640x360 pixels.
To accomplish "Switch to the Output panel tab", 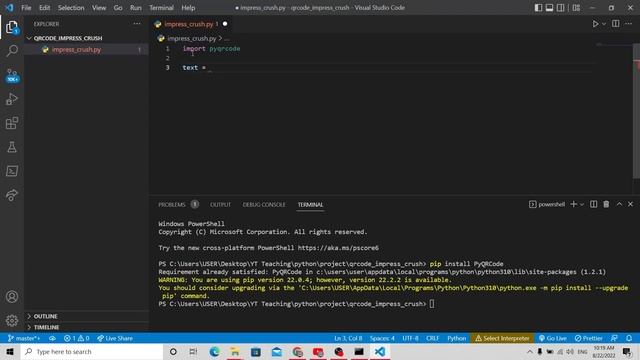I will click(x=220, y=204).
